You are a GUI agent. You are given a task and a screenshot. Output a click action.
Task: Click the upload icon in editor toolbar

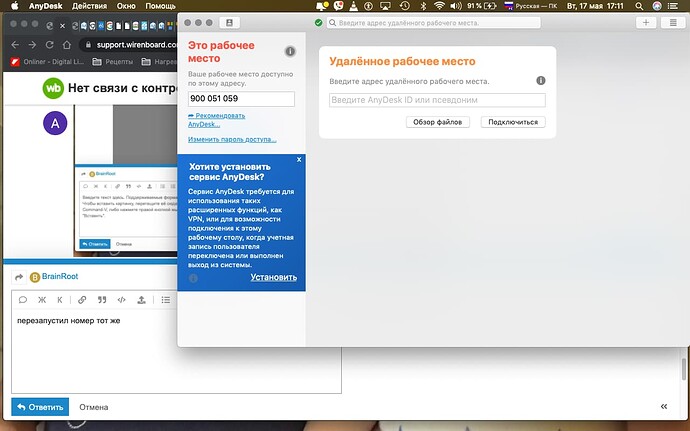141,300
